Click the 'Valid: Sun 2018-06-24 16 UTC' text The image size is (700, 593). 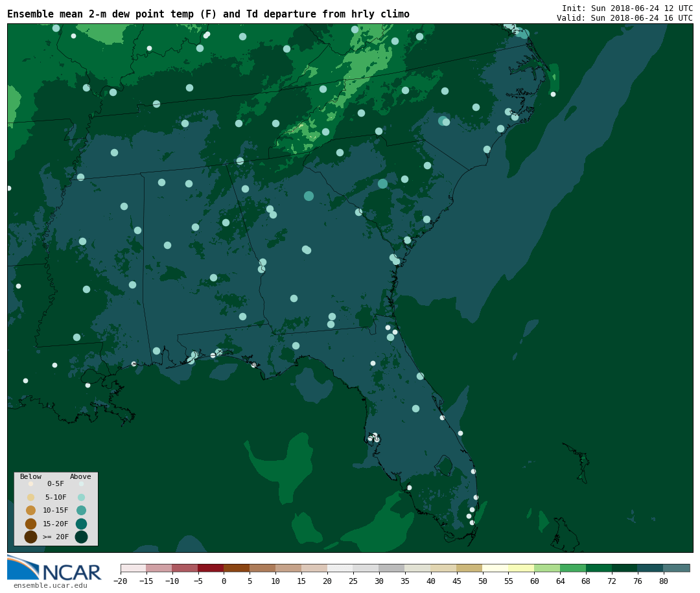pos(625,18)
